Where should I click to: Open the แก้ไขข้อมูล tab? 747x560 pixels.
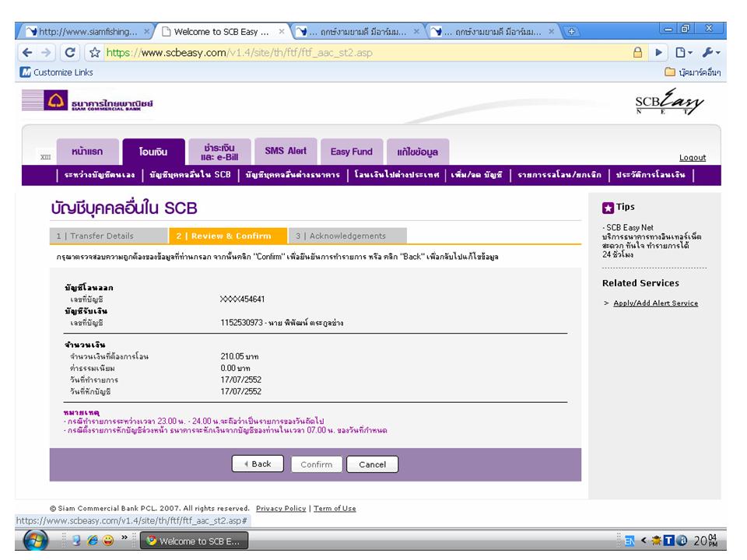coord(418,152)
